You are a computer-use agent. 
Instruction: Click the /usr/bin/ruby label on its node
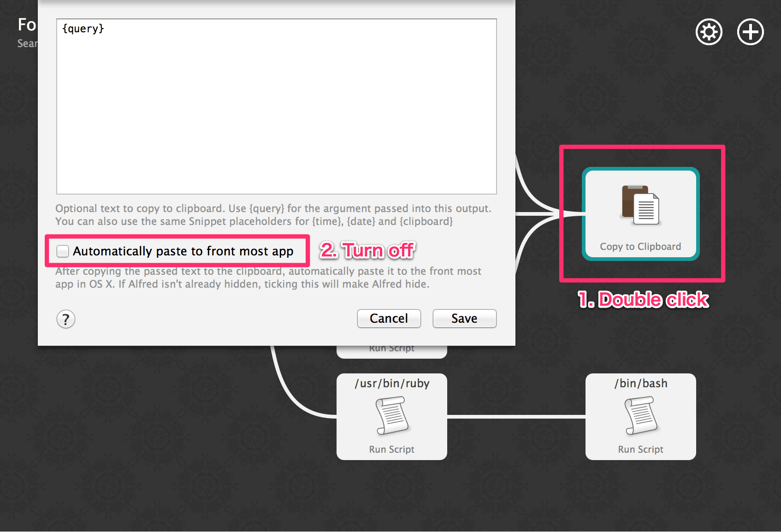coord(391,383)
